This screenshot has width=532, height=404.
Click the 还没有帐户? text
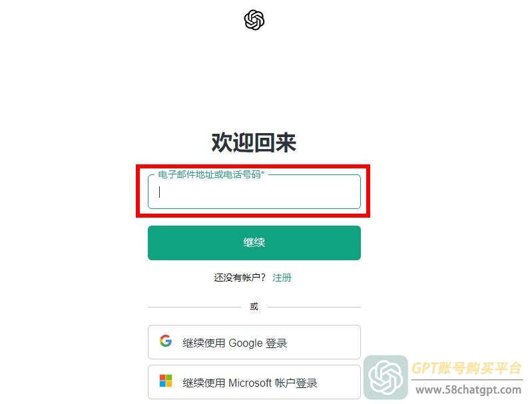point(240,278)
